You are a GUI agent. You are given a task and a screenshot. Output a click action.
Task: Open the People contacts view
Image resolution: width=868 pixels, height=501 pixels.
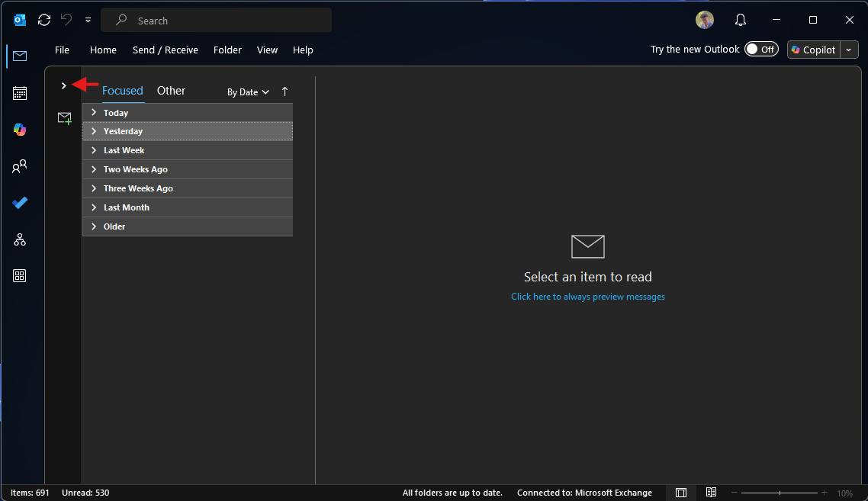click(20, 166)
